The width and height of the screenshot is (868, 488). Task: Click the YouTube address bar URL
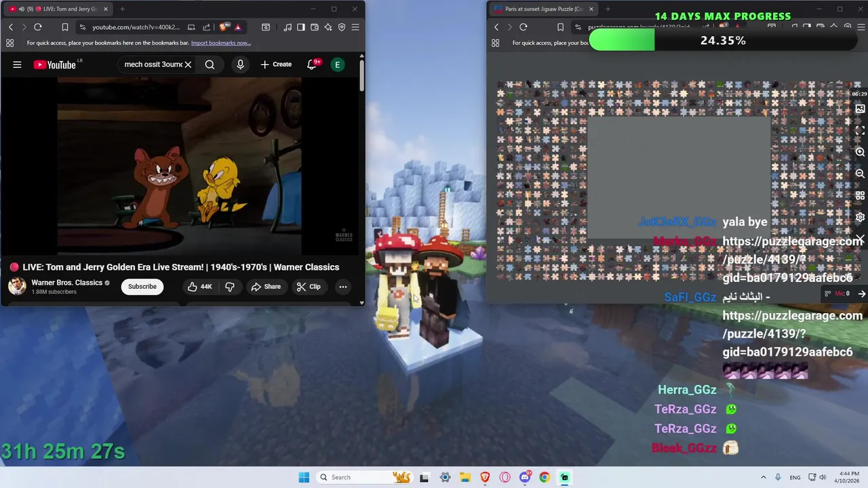pyautogui.click(x=136, y=27)
